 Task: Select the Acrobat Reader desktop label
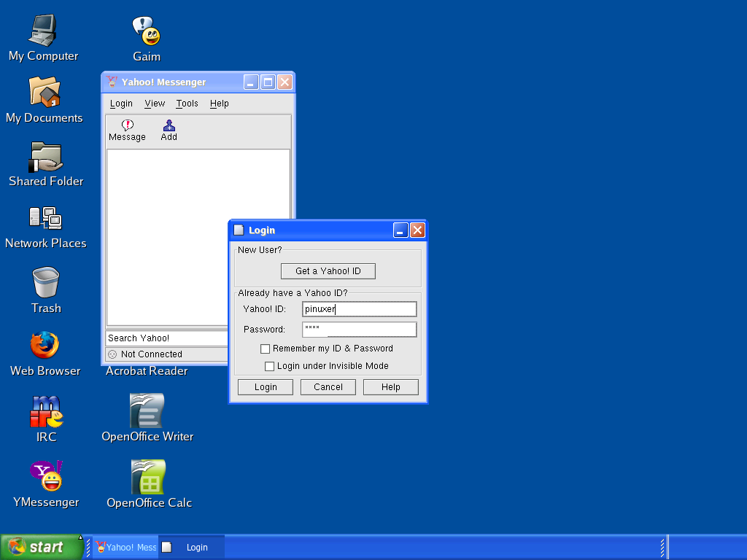147,371
